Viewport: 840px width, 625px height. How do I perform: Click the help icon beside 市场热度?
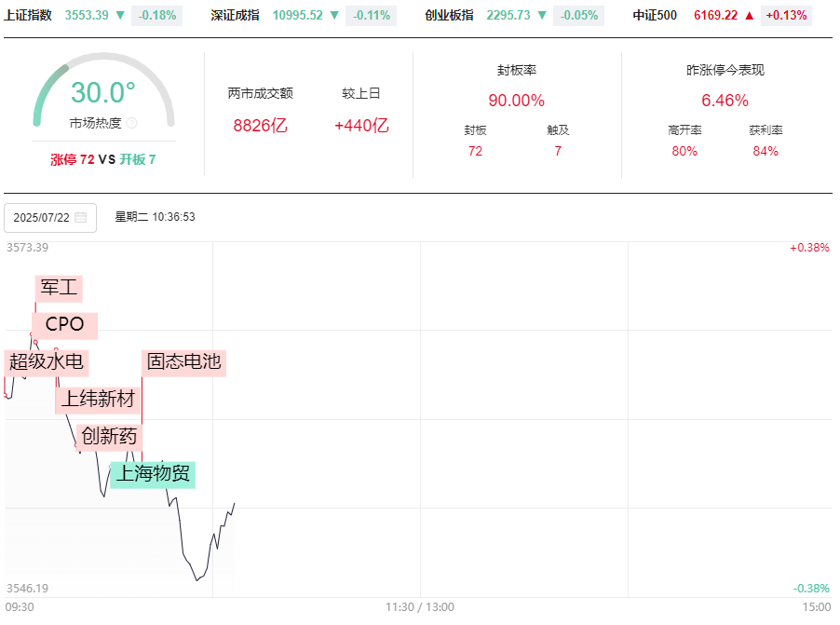(x=131, y=123)
